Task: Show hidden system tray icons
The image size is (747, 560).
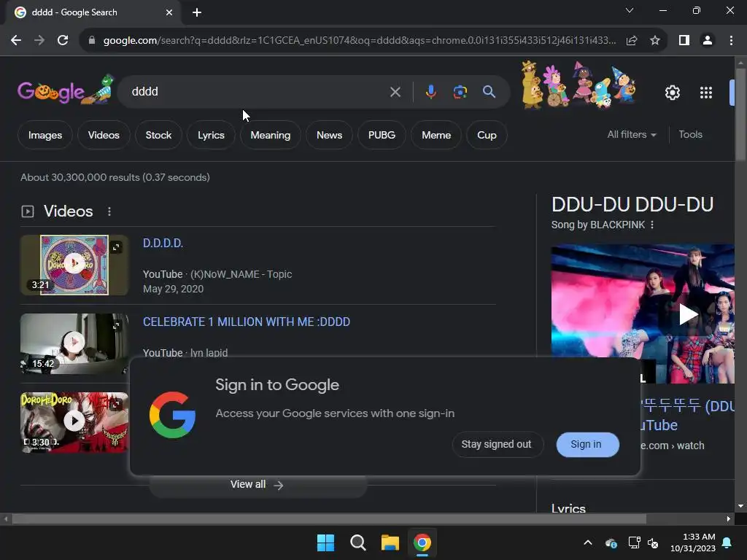Action: pos(588,542)
